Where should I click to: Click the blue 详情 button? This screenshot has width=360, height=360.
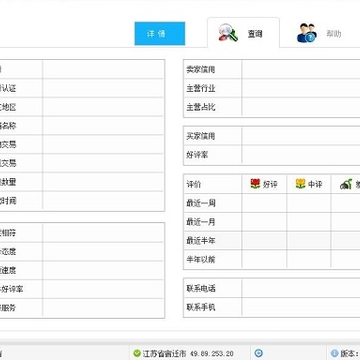point(160,34)
